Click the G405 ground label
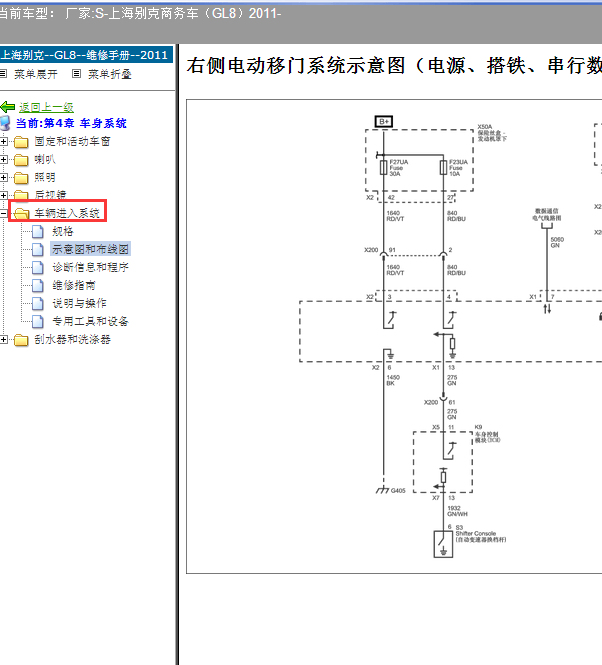Viewport: 602px width, 665px height. click(398, 491)
